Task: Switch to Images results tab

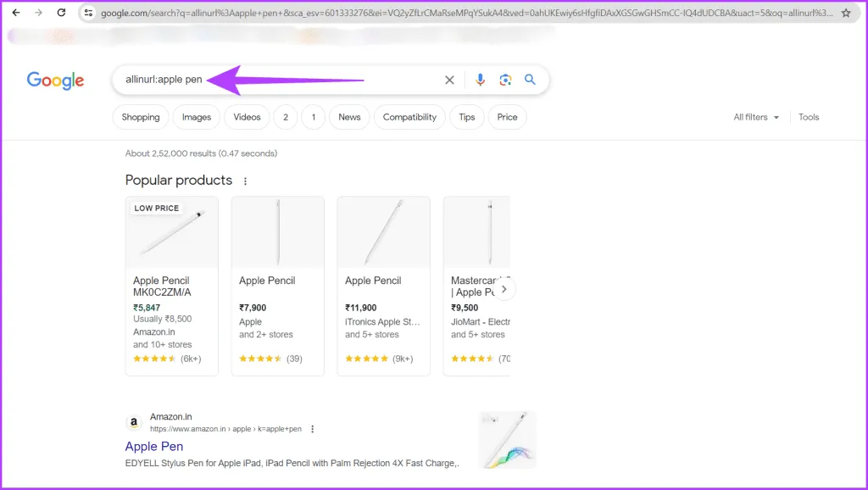Action: tap(197, 117)
